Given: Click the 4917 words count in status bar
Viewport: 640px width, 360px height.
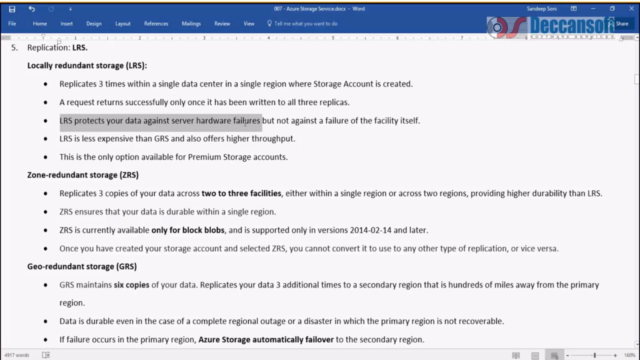Looking at the screenshot, I should [x=17, y=355].
